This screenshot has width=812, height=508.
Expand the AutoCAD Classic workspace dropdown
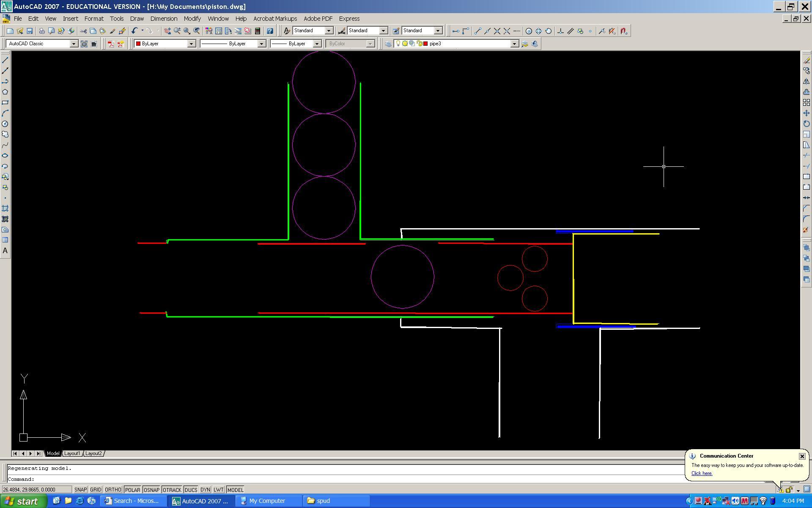tap(74, 44)
